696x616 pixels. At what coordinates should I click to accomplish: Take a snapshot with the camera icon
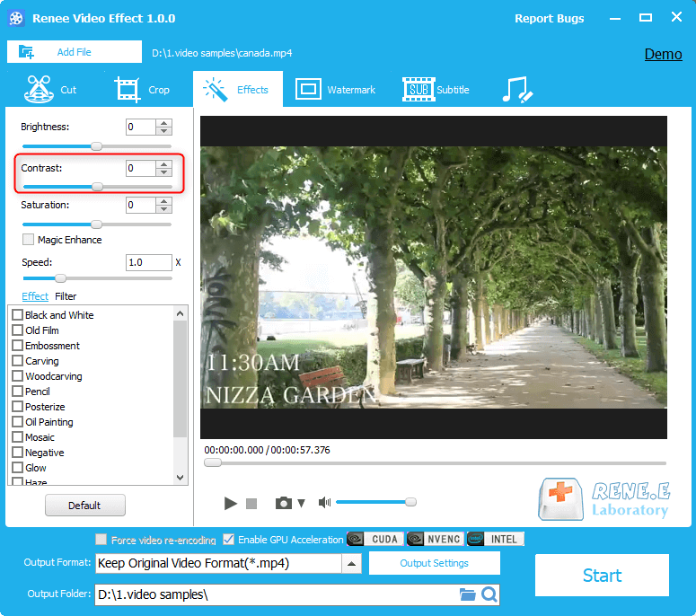pyautogui.click(x=284, y=504)
